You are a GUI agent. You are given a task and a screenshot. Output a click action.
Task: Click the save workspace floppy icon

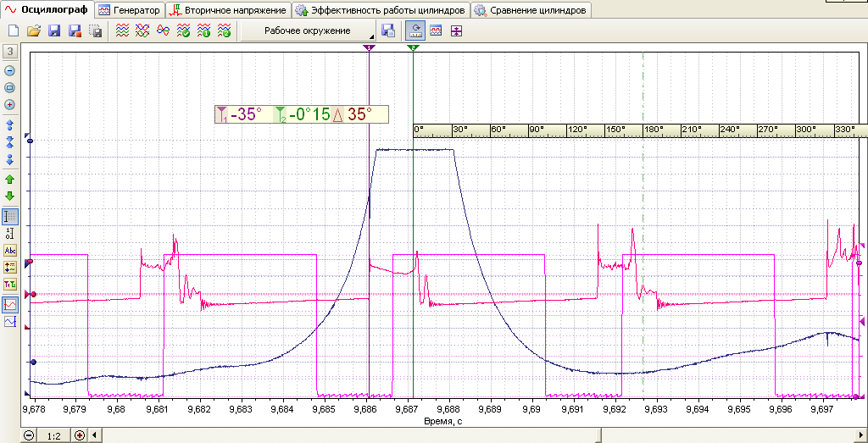(x=388, y=31)
